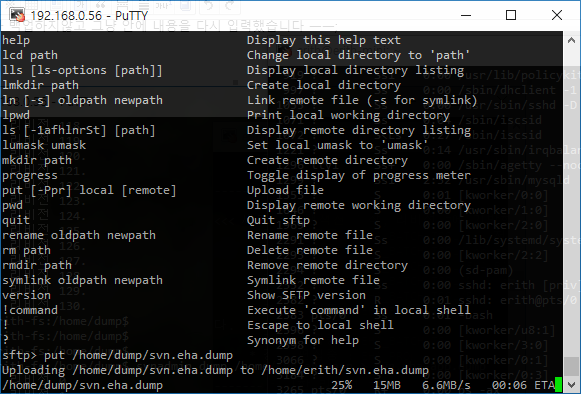This screenshot has width=581, height=394.
Task: Click 'rename oldpath newpath' command
Action: [x=79, y=235]
